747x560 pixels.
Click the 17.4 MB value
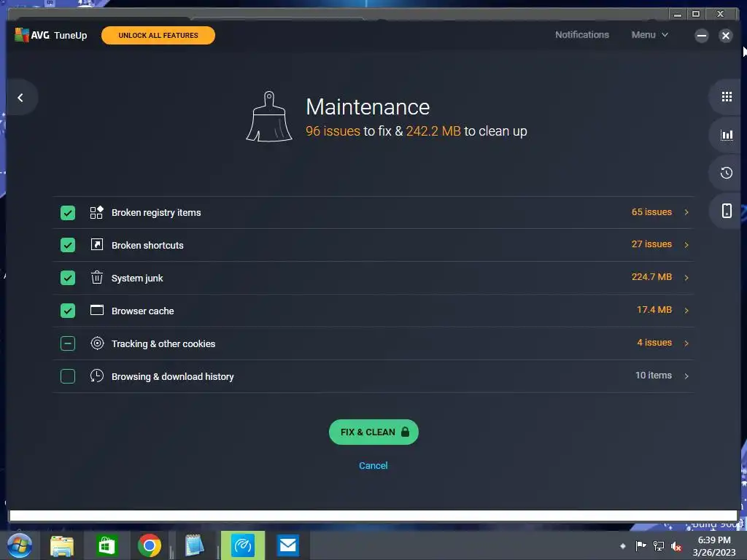click(x=654, y=309)
